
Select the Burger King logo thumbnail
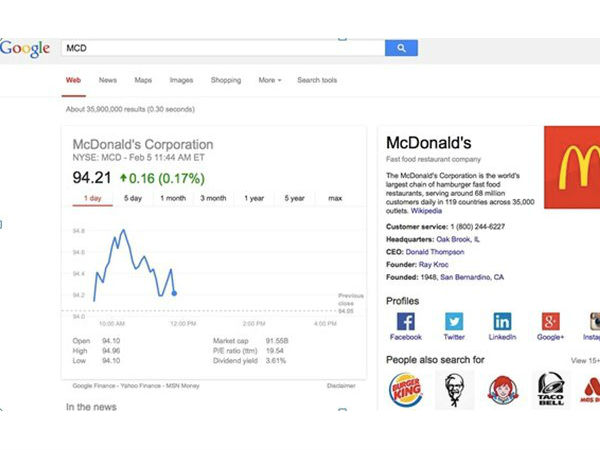(405, 387)
